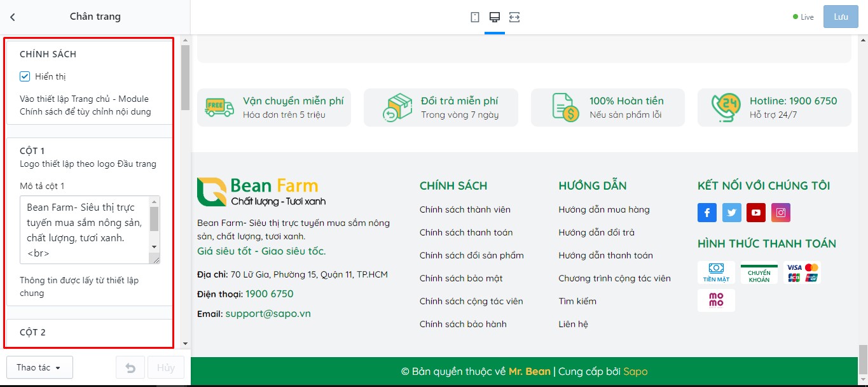Click inside the Mô tả cột 1 textarea
The height and width of the screenshot is (387, 868).
pos(85,230)
